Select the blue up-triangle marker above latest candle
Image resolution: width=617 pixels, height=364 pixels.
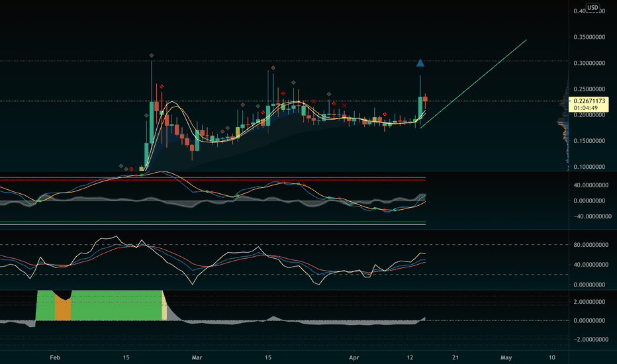coord(420,63)
